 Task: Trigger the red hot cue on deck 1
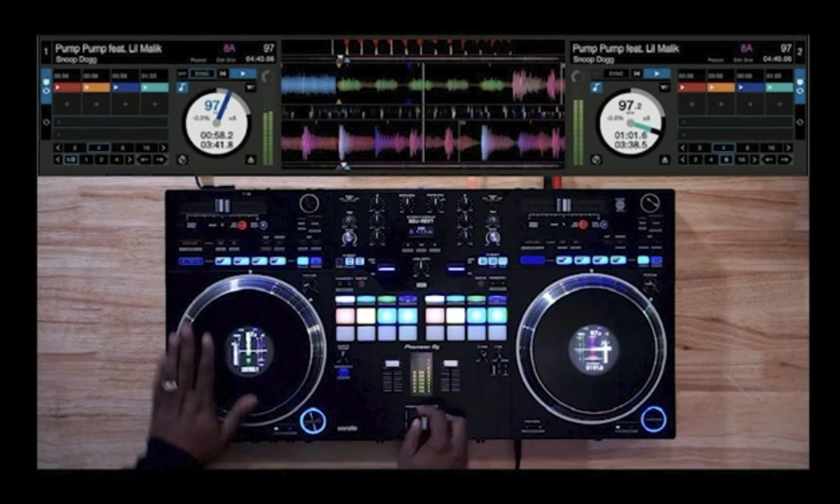66,88
